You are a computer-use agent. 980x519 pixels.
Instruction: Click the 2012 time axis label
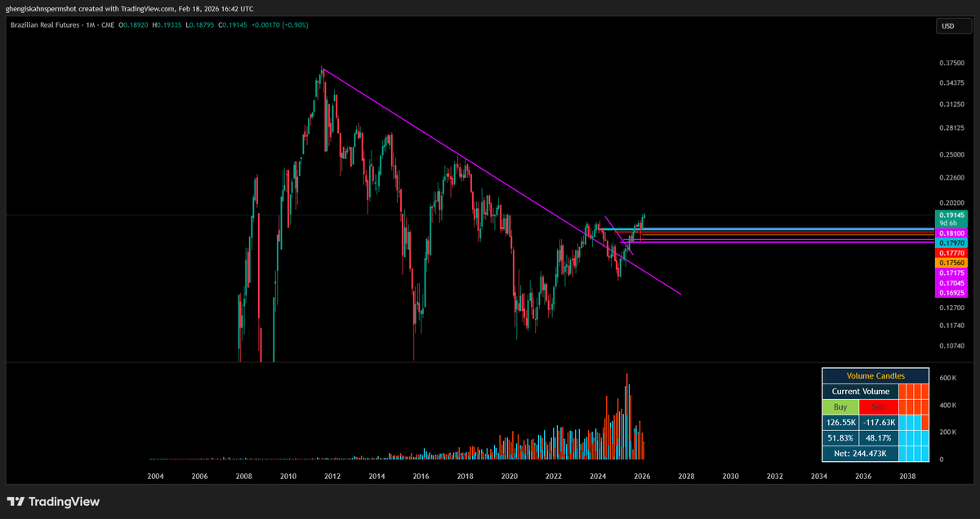[332, 476]
